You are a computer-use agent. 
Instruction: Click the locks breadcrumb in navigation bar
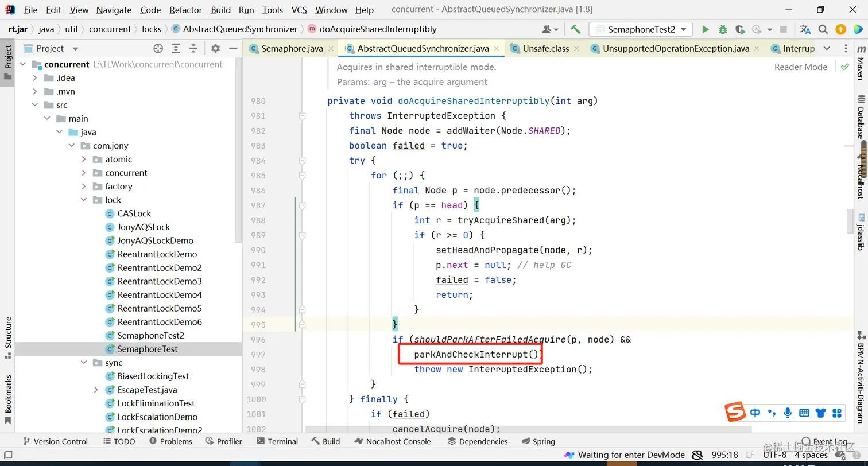pos(152,29)
